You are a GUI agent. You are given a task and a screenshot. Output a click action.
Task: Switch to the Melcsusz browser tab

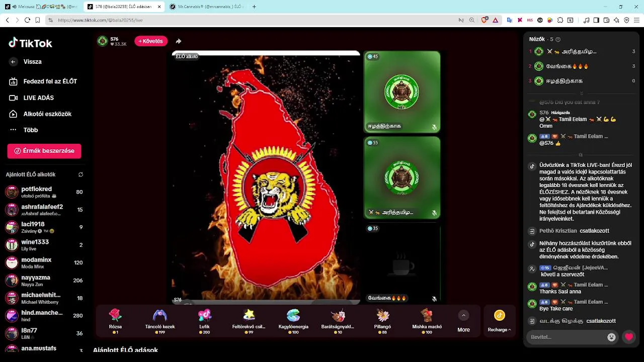[x=42, y=7]
